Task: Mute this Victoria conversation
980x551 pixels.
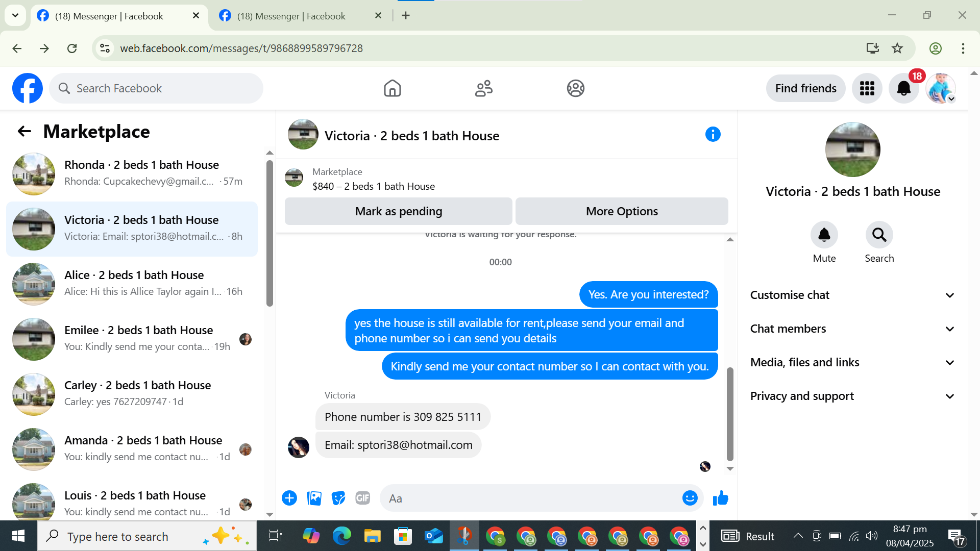Action: 824,235
